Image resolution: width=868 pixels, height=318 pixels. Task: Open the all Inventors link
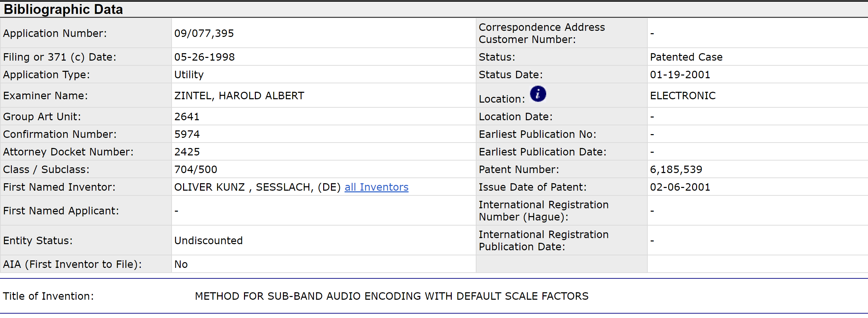pos(376,187)
